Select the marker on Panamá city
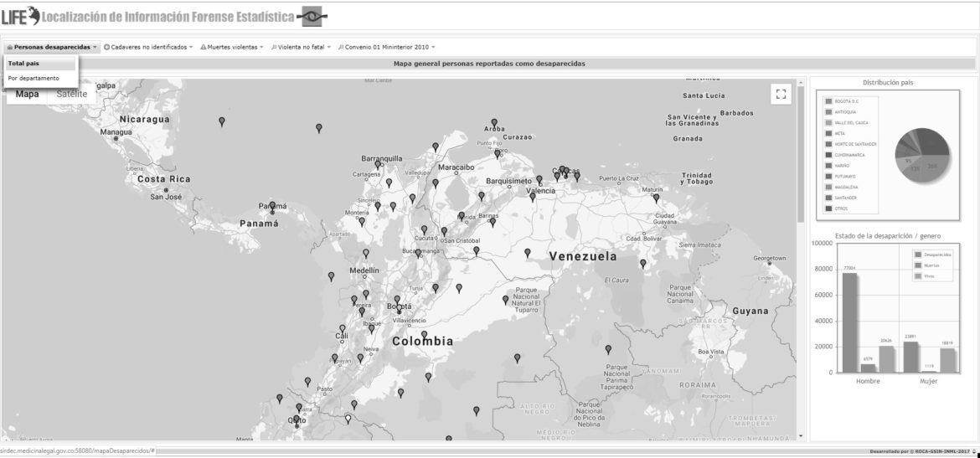The width and height of the screenshot is (980, 458). coord(272,206)
